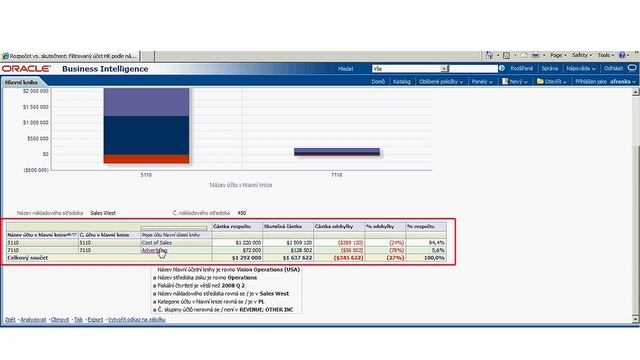Click the sort arrows in Název účtu column
This screenshot has width=640, height=360.
[x=71, y=235]
